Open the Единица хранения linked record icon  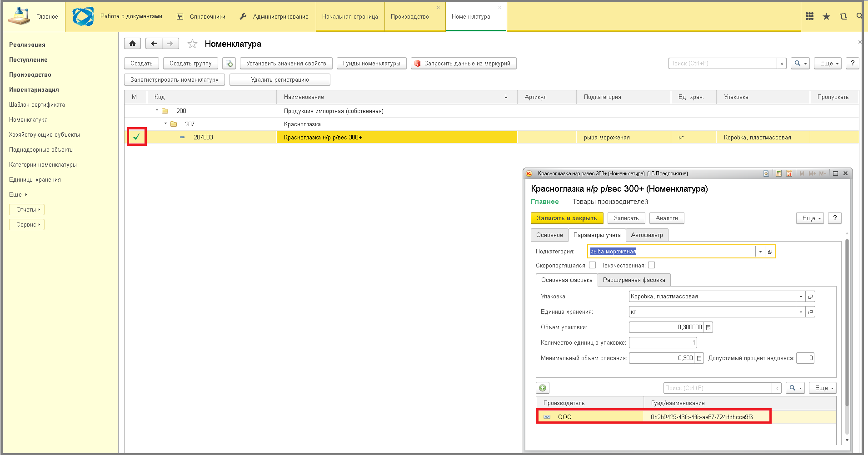tap(810, 312)
